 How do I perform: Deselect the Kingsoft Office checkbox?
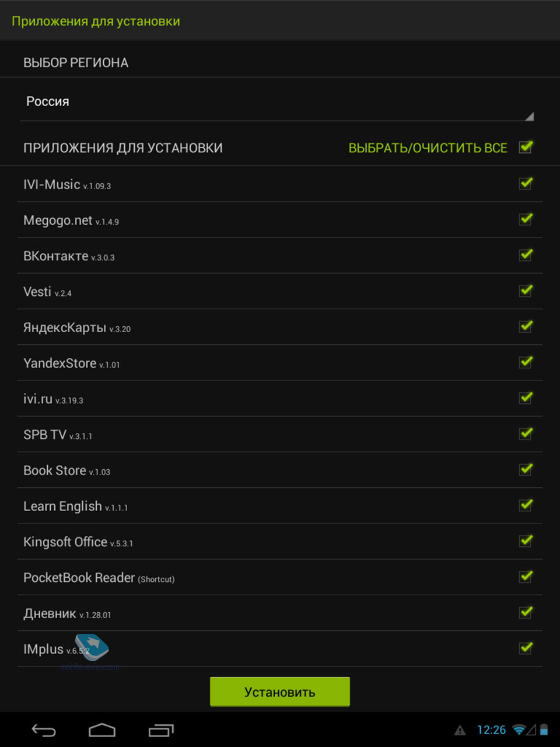point(526,541)
